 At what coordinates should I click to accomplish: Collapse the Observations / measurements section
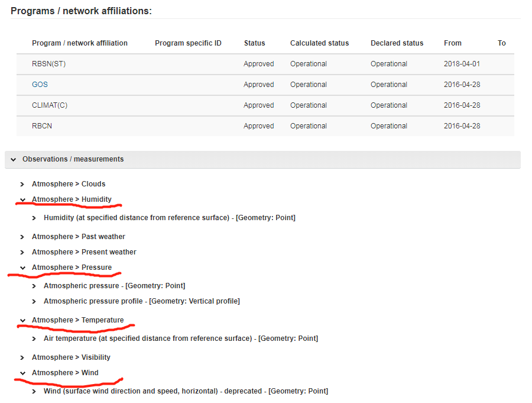13,159
